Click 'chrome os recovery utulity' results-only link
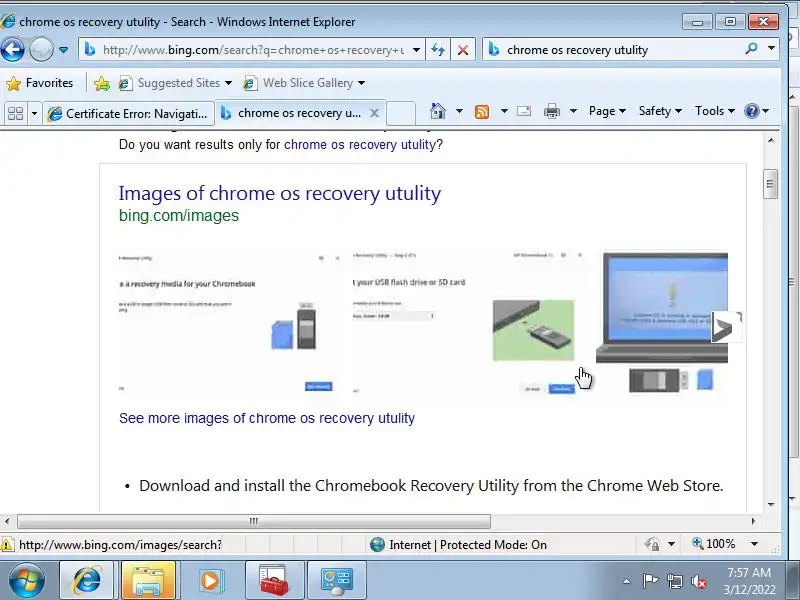Viewport: 800px width, 600px height. (x=360, y=144)
